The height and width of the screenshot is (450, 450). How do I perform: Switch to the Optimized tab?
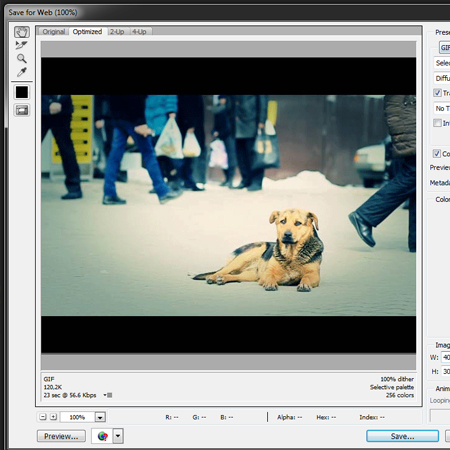pos(87,32)
